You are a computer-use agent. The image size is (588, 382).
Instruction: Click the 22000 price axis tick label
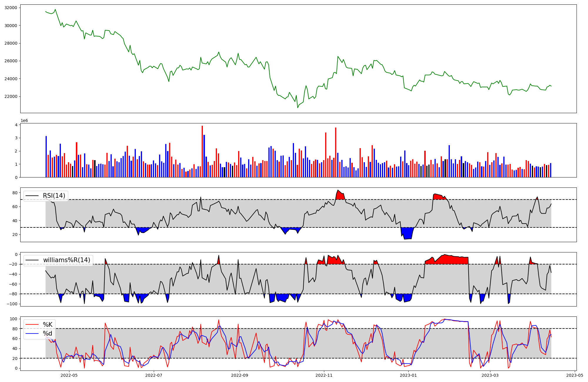coord(11,96)
